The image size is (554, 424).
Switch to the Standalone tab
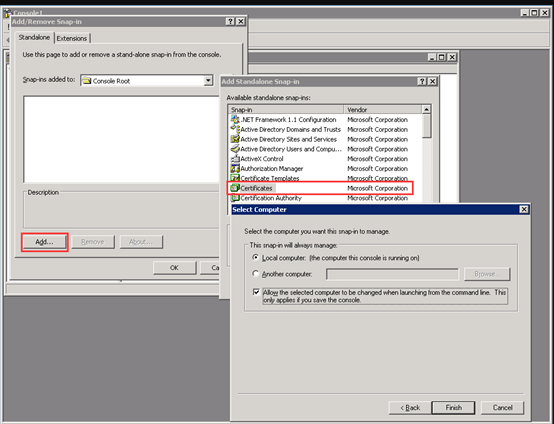point(34,37)
